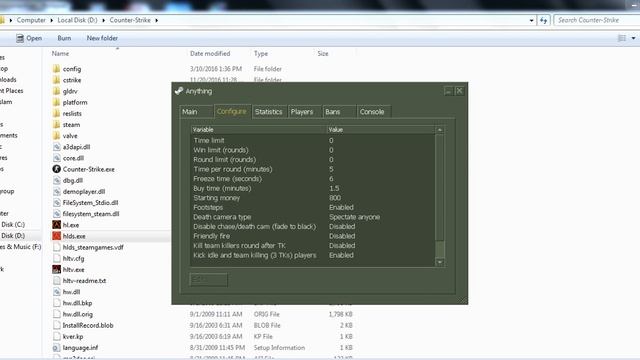The height and width of the screenshot is (360, 640).
Task: Click the cstrike folder icon
Action: click(56, 80)
